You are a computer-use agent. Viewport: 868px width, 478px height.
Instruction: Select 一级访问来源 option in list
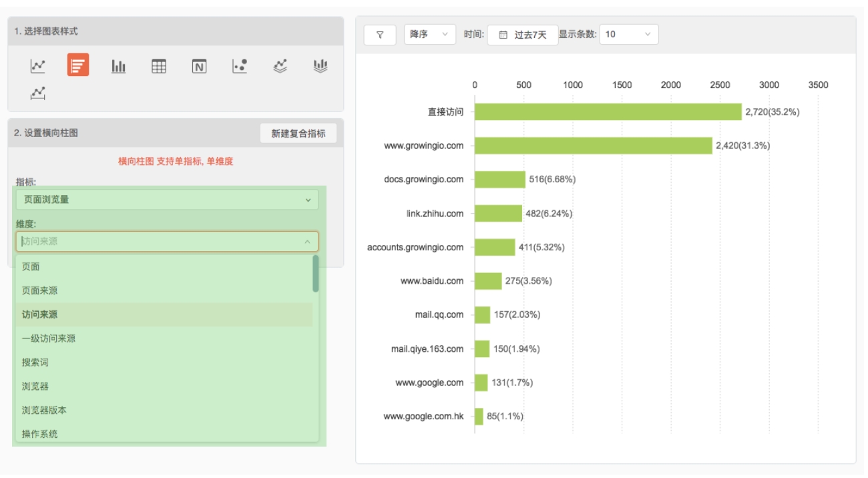coord(49,338)
